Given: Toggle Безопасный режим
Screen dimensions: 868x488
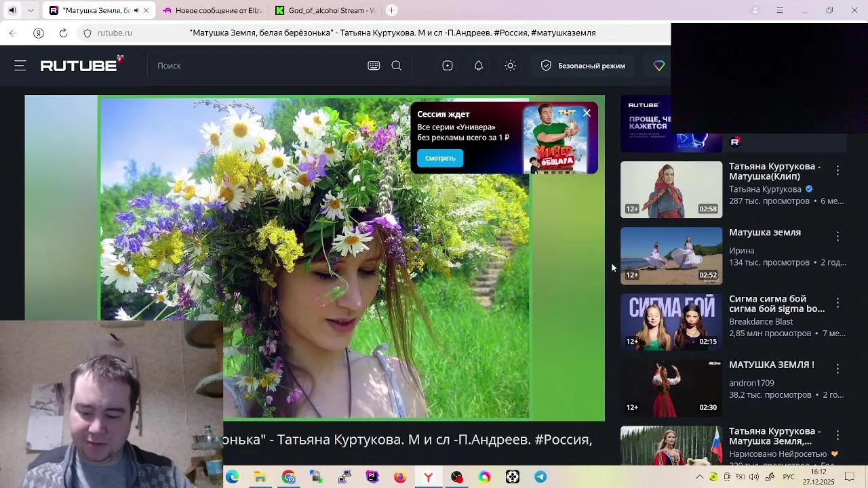Looking at the screenshot, I should 583,66.
